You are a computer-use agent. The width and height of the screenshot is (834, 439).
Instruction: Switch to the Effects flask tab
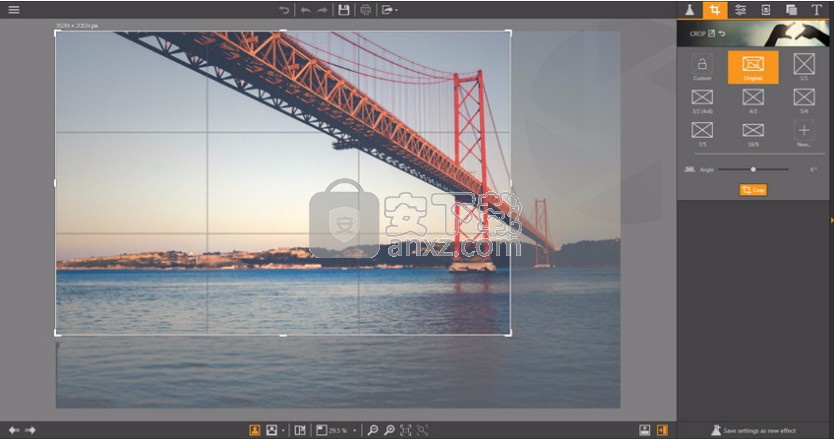click(689, 10)
